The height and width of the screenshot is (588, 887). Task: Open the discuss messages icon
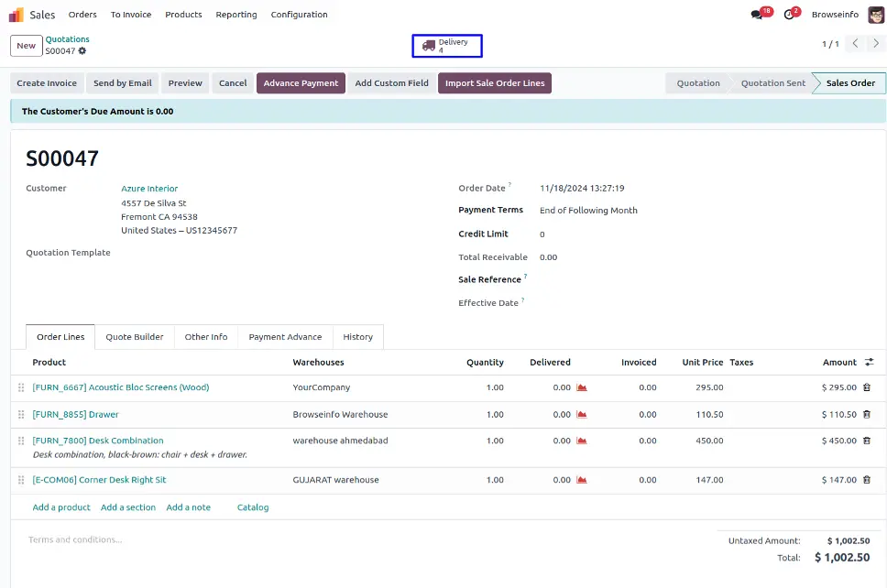[x=757, y=15]
